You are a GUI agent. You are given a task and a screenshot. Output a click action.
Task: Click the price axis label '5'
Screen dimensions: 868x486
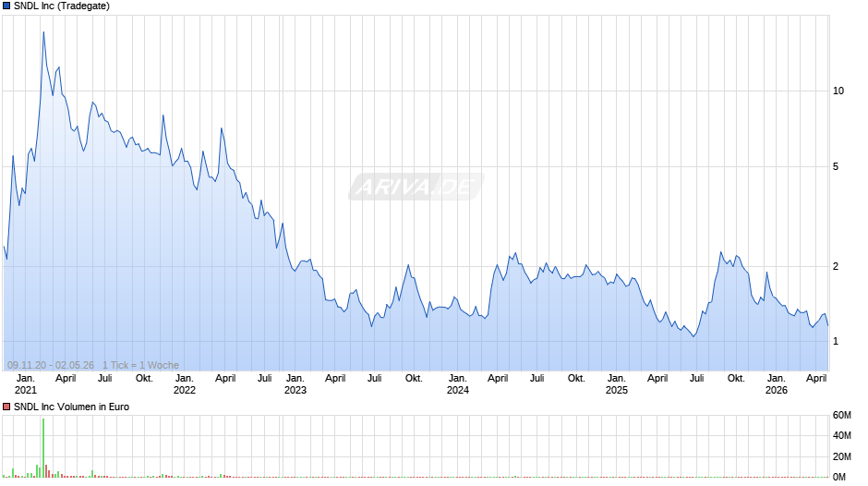coord(836,166)
